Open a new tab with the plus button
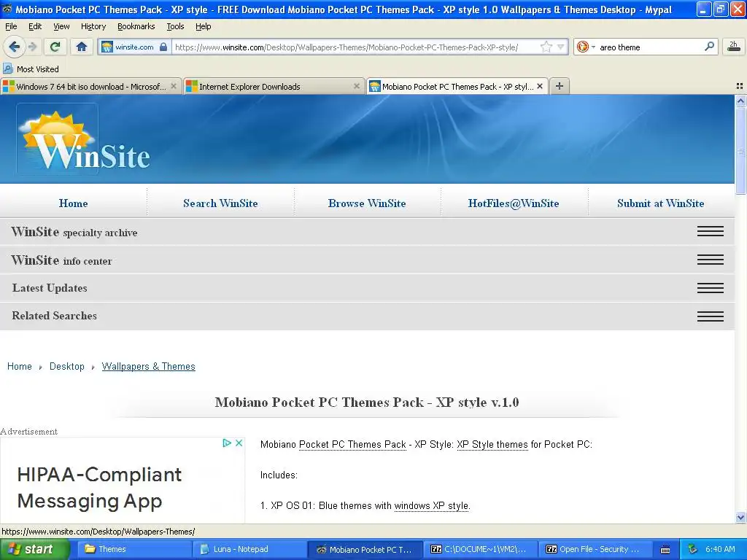The width and height of the screenshot is (747, 560). pyautogui.click(x=560, y=86)
